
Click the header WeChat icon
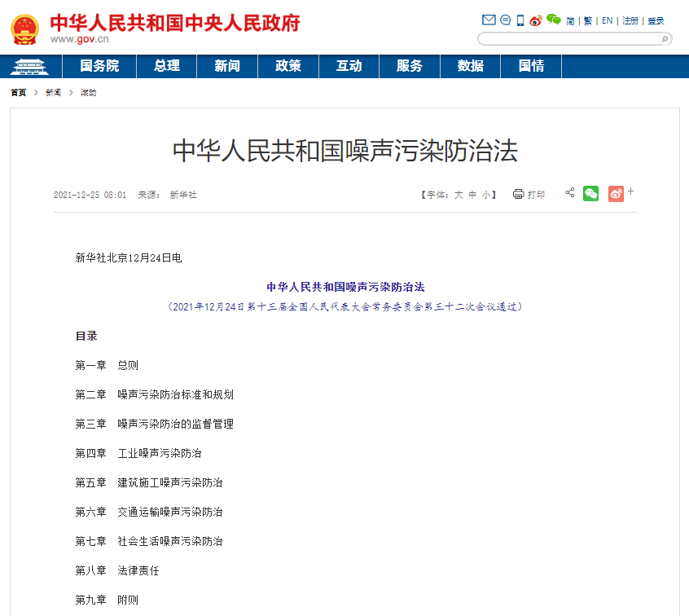554,20
